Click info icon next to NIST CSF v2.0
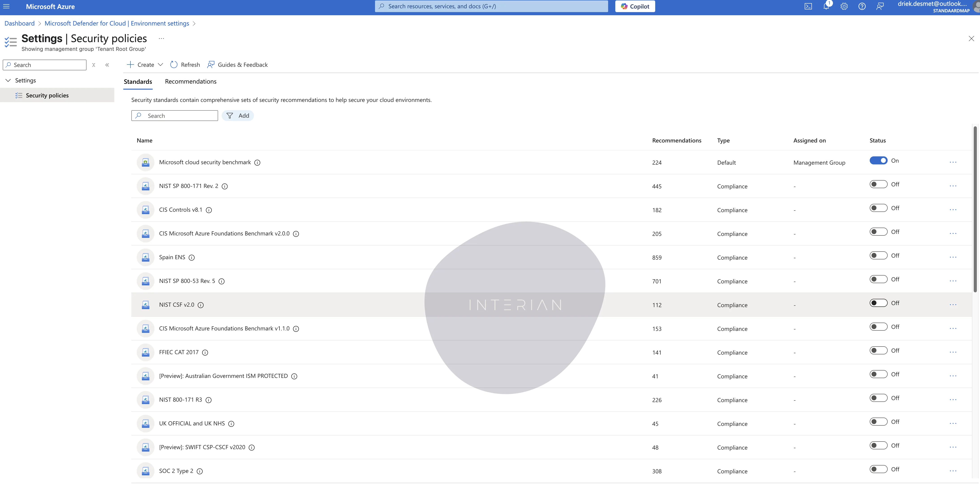 [201, 305]
